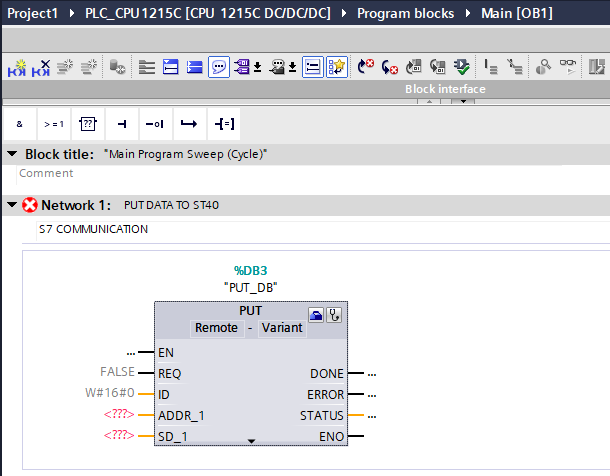Viewport: 610px width, 476px height.
Task: Toggle the favorites display in editor
Action: (337, 67)
